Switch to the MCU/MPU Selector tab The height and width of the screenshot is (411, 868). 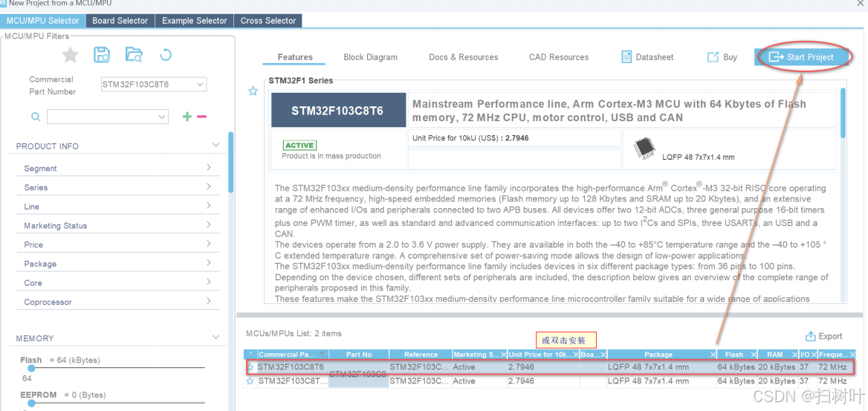point(42,21)
